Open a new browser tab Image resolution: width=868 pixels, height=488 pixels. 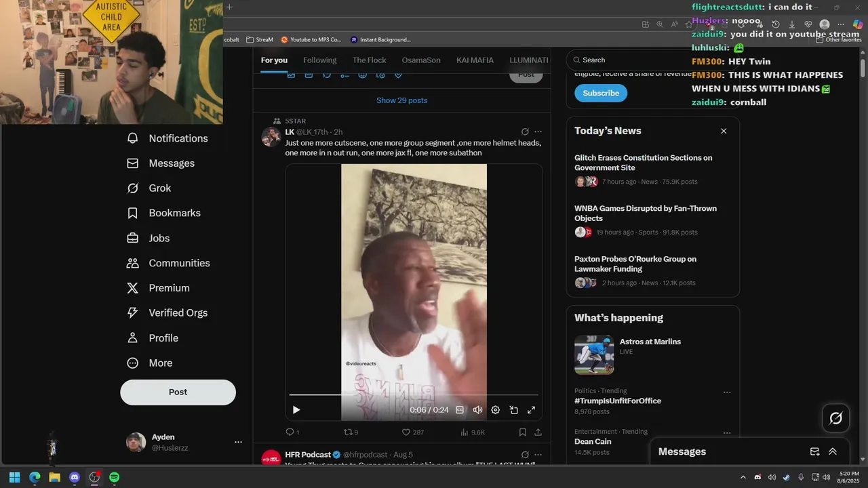(x=229, y=7)
